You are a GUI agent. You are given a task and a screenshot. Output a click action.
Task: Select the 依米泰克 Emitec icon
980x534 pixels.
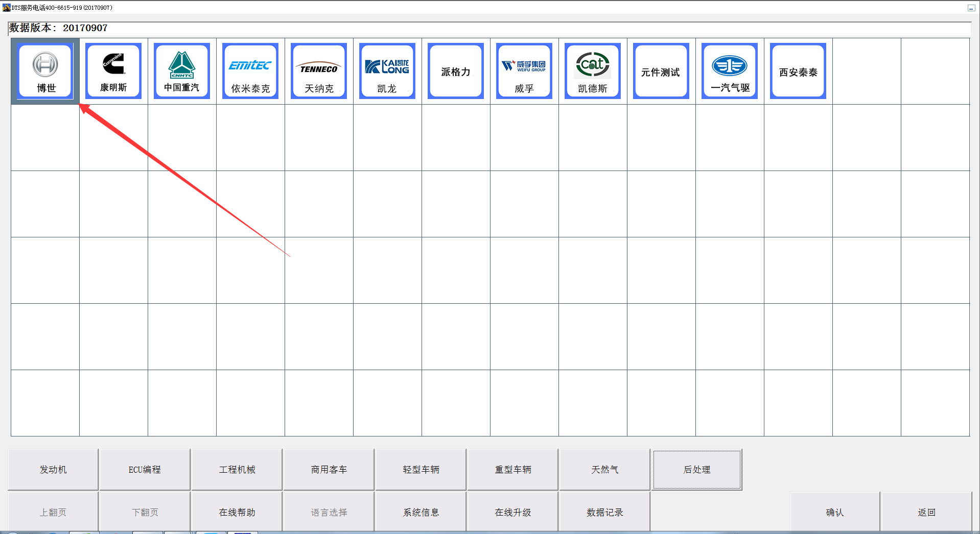coord(250,70)
